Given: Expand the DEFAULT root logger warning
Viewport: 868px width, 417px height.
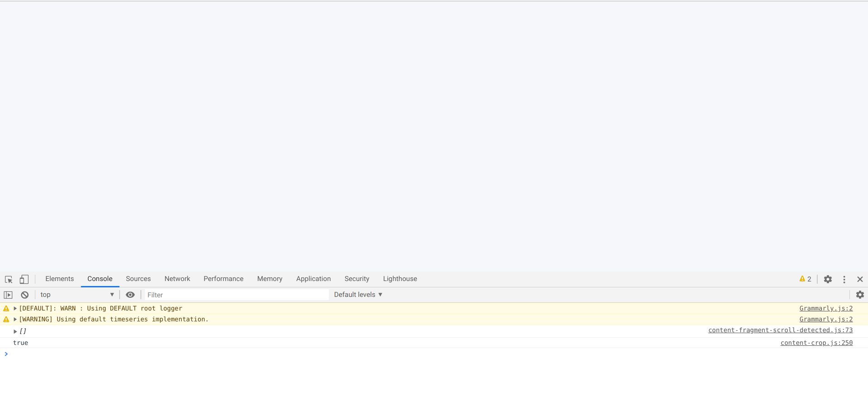Looking at the screenshot, I should pos(15,309).
